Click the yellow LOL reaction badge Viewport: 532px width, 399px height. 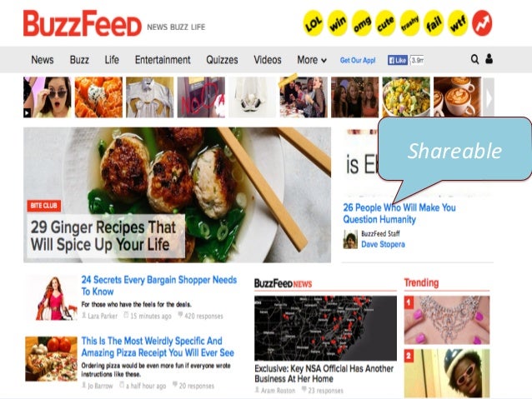tap(313, 23)
